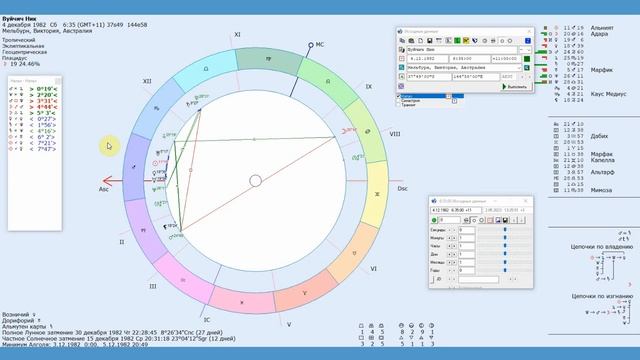Click the Часы slider thumb
Viewport: 640px width, 360px height.
tap(505, 246)
